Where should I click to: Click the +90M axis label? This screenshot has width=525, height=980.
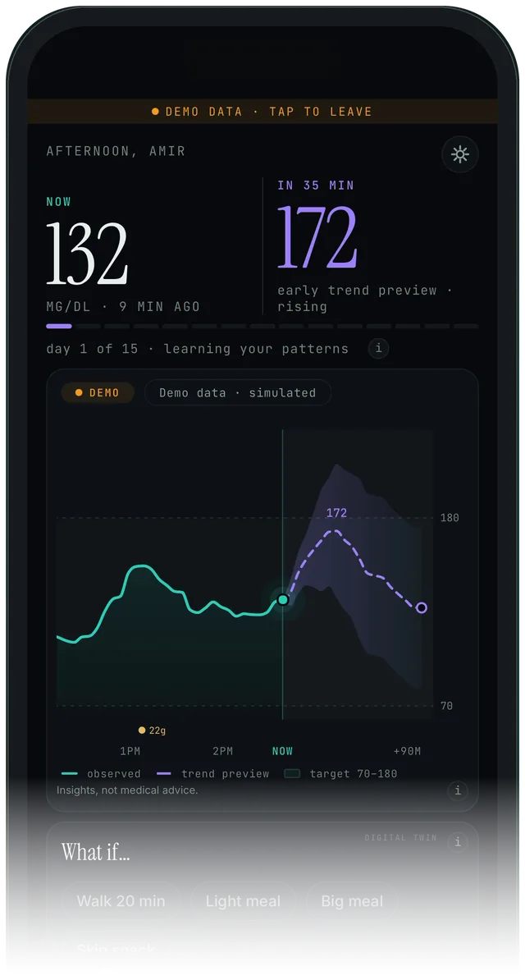pos(407,751)
